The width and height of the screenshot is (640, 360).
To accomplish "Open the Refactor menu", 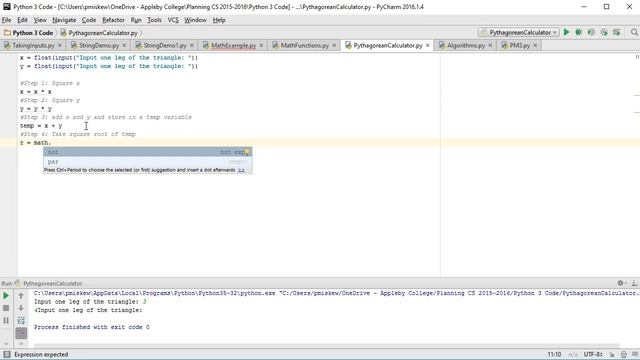I will point(113,20).
